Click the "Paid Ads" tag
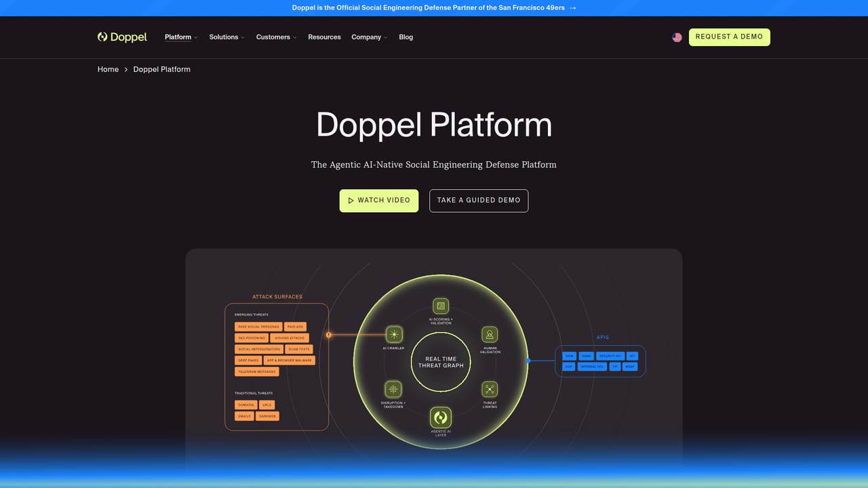Image resolution: width=868 pixels, height=488 pixels. (295, 327)
